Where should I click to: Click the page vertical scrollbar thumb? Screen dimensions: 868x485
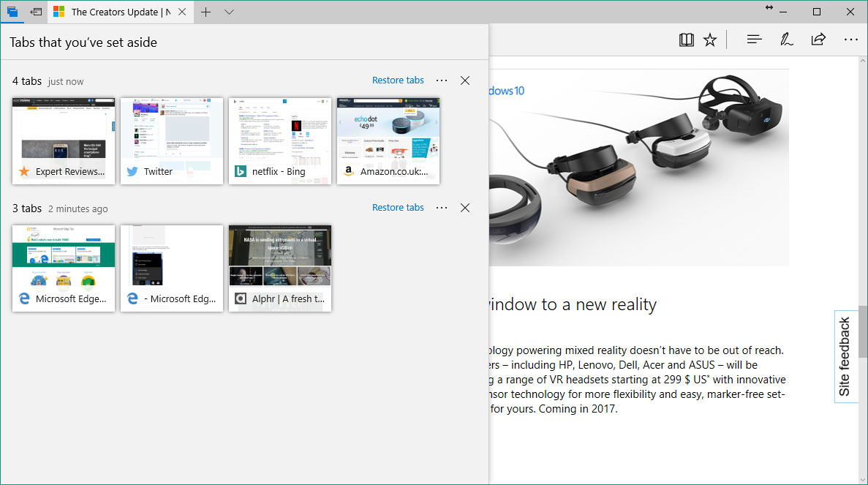pyautogui.click(x=863, y=331)
